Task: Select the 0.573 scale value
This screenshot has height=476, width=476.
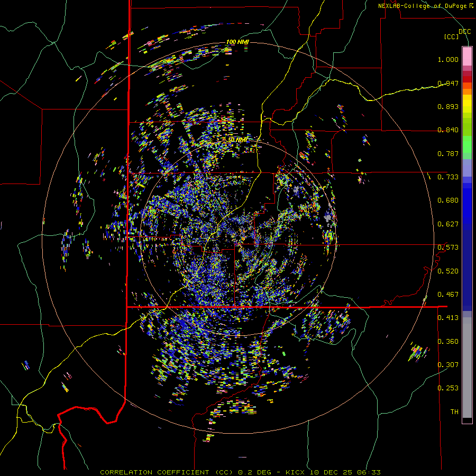Action: click(448, 248)
